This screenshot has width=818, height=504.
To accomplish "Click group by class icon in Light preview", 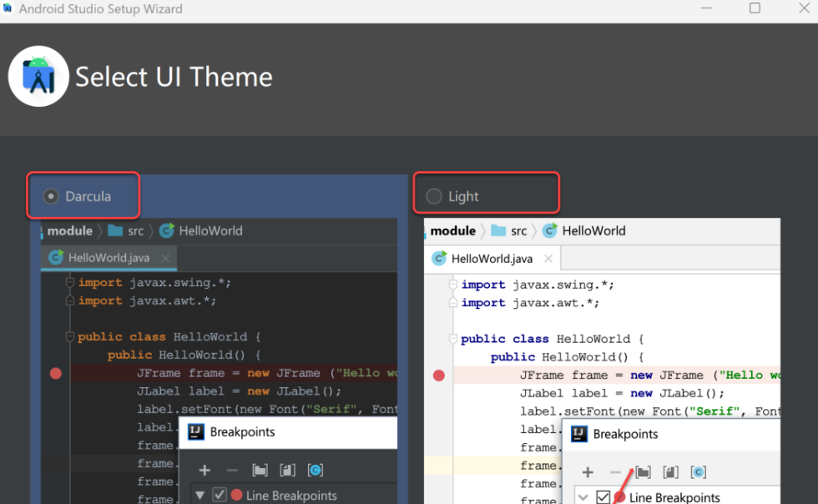I will (698, 472).
